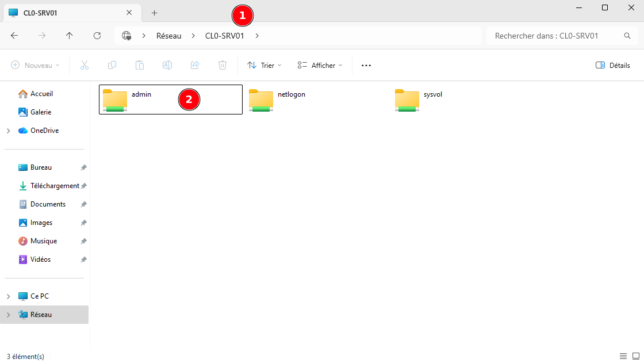Click the Paste clipboard icon

(x=140, y=65)
